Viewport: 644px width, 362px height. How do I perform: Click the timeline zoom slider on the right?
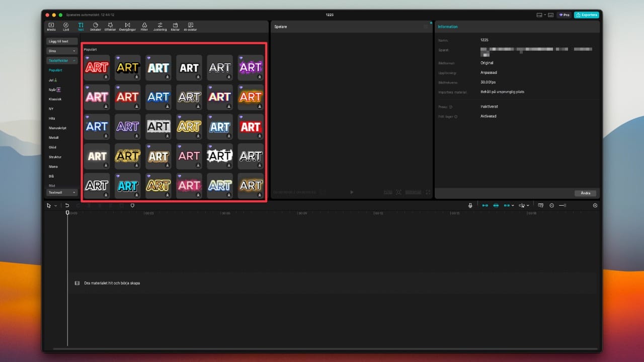[x=562, y=205]
